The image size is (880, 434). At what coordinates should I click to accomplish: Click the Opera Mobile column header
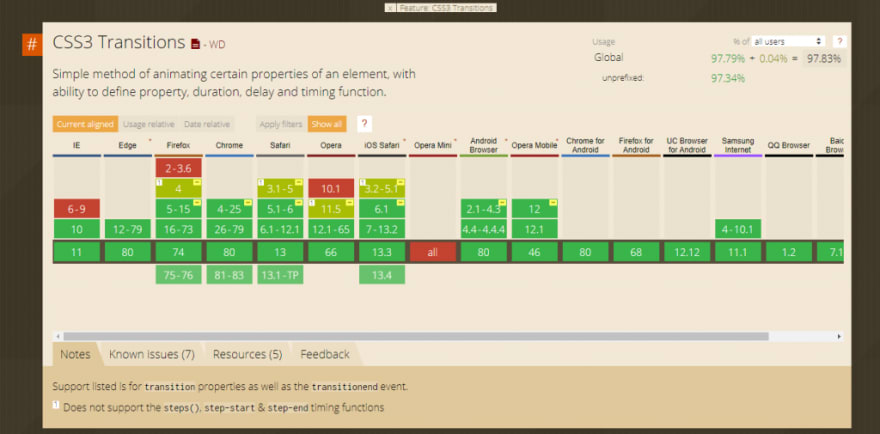(x=534, y=145)
